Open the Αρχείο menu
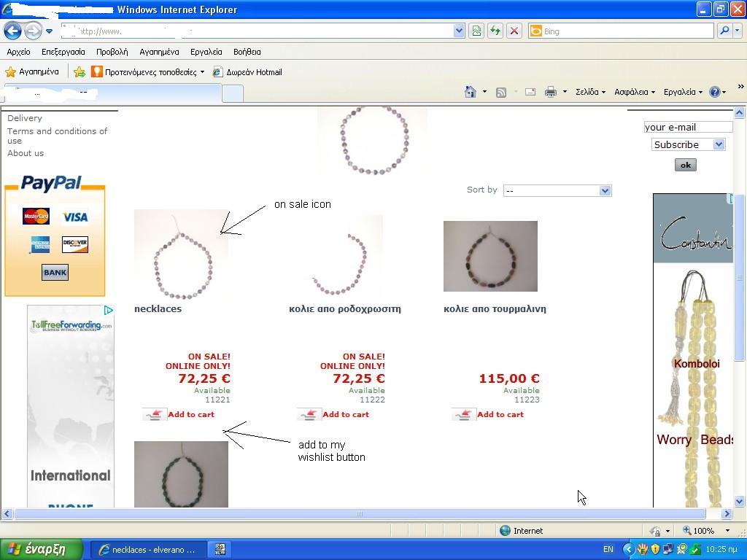Image resolution: width=747 pixels, height=560 pixels. [18, 52]
